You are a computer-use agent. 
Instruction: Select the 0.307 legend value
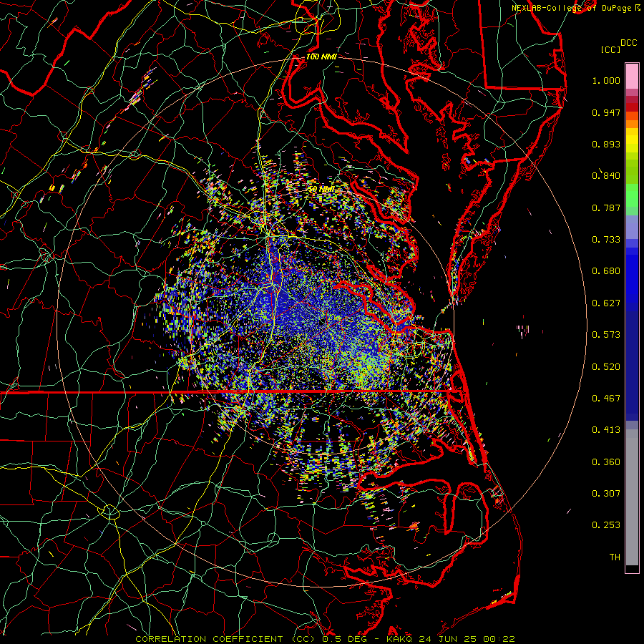click(x=606, y=494)
